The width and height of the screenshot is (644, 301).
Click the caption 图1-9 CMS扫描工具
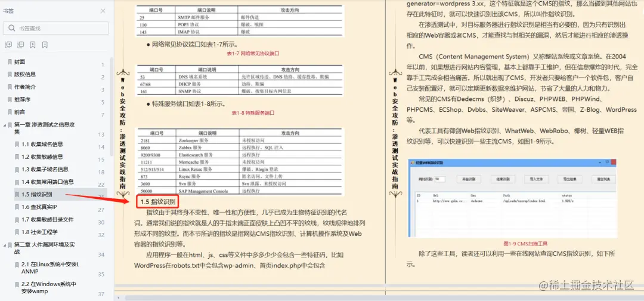525,244
